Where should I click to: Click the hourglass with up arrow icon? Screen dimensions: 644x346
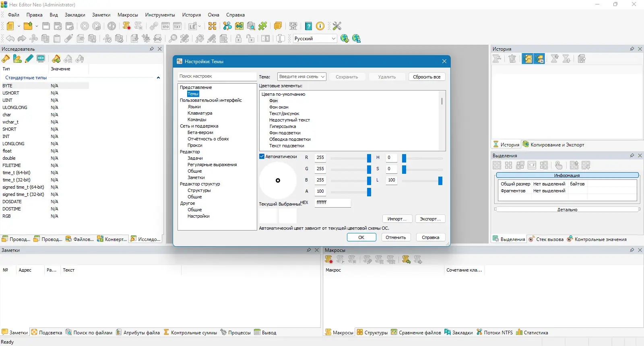pyautogui.click(x=555, y=59)
